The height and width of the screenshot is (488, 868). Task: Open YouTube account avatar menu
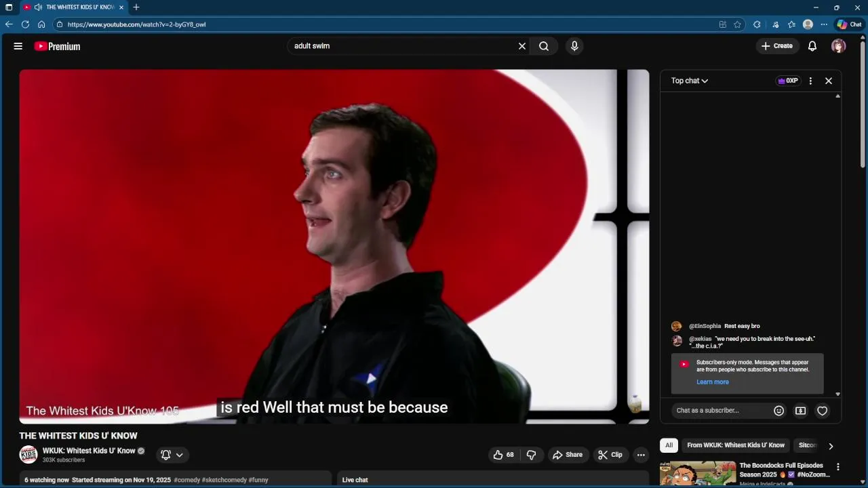[839, 46]
